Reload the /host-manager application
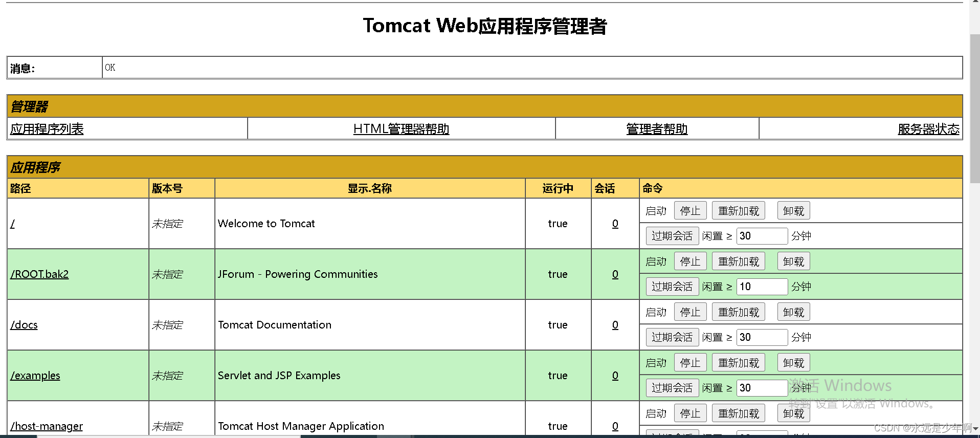 739,413
